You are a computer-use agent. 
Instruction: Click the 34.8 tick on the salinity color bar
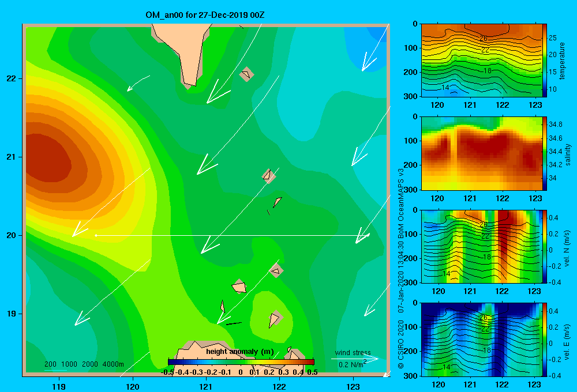coord(556,125)
